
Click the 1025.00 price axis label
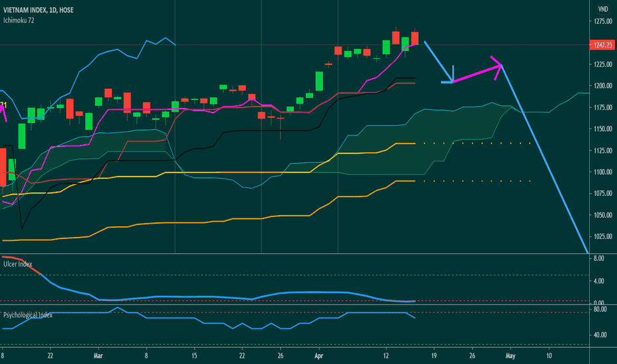click(603, 236)
